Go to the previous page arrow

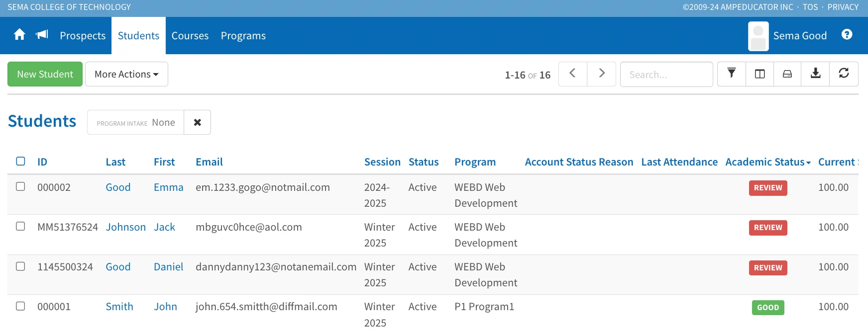573,74
